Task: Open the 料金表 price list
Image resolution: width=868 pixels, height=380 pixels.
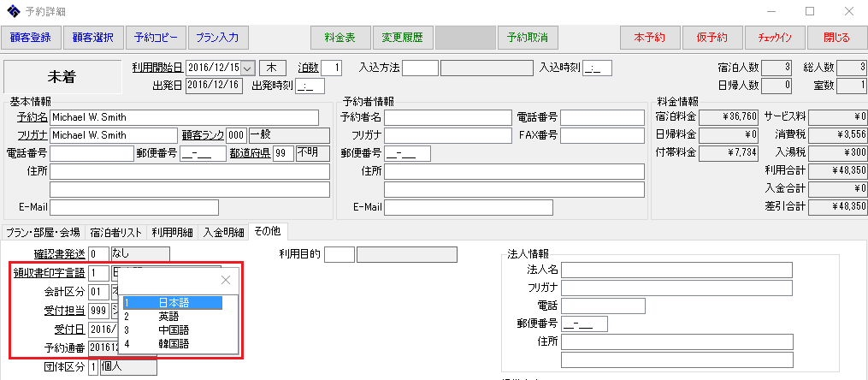Action: pos(340,38)
